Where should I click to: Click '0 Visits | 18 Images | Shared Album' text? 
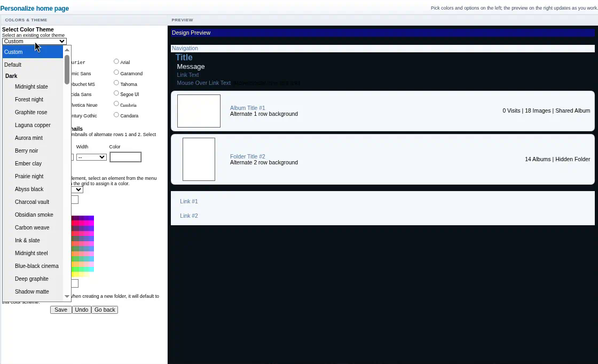coord(546,110)
